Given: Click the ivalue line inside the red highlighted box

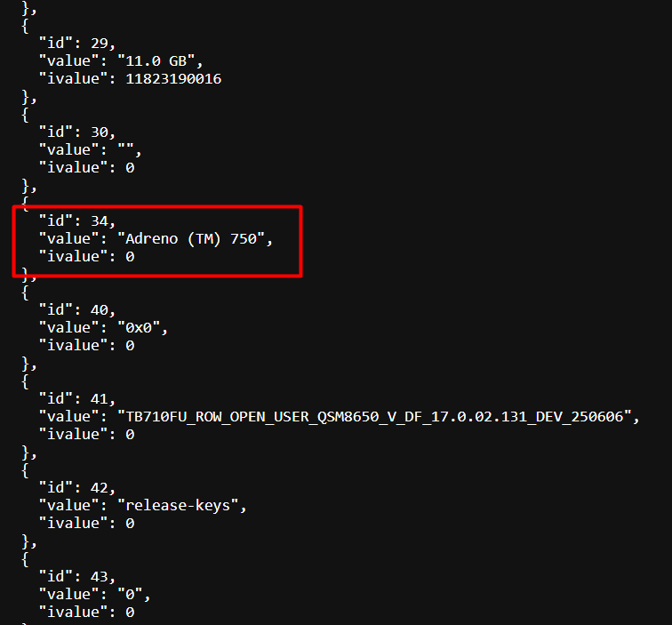Looking at the screenshot, I should 85,256.
